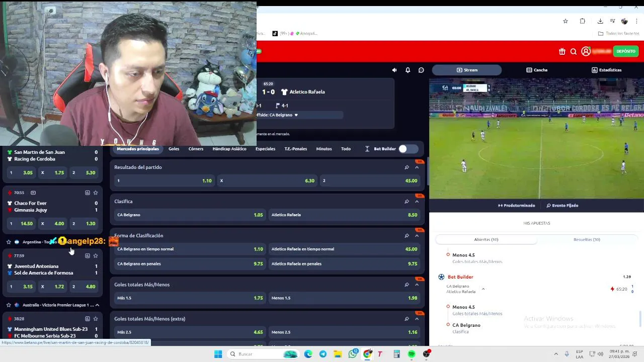Screen dimensions: 644x362
Task: Favorite Australia Victoria Premier League star
Action: click(9, 305)
